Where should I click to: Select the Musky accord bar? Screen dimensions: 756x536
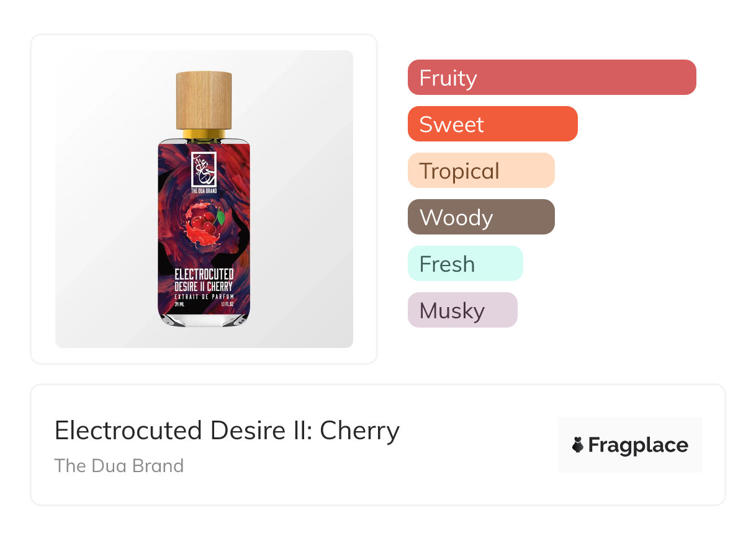pyautogui.click(x=462, y=310)
